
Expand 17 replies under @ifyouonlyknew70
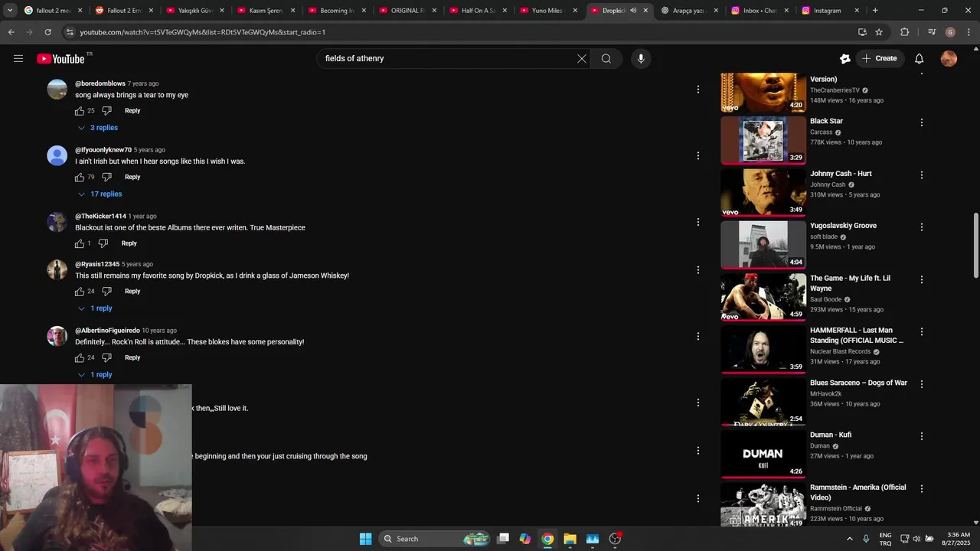click(x=100, y=194)
